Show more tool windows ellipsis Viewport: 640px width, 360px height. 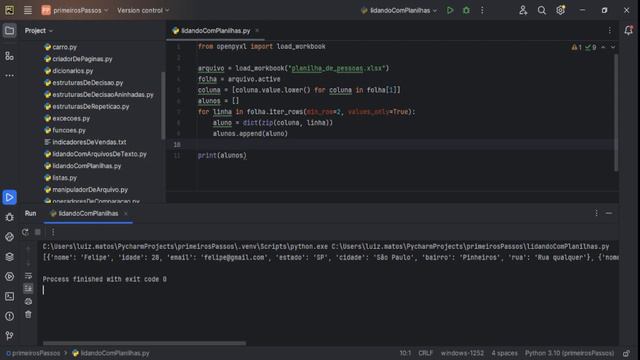9,76
